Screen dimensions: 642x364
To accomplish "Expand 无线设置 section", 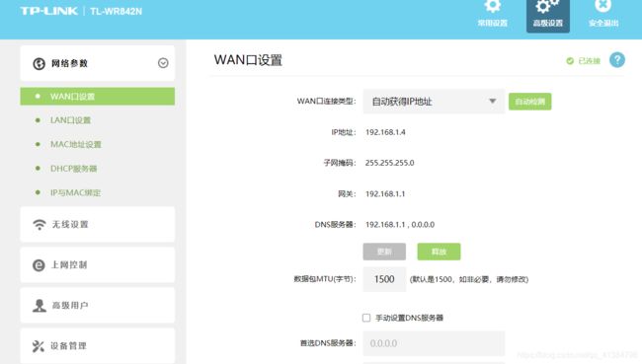I will point(98,224).
